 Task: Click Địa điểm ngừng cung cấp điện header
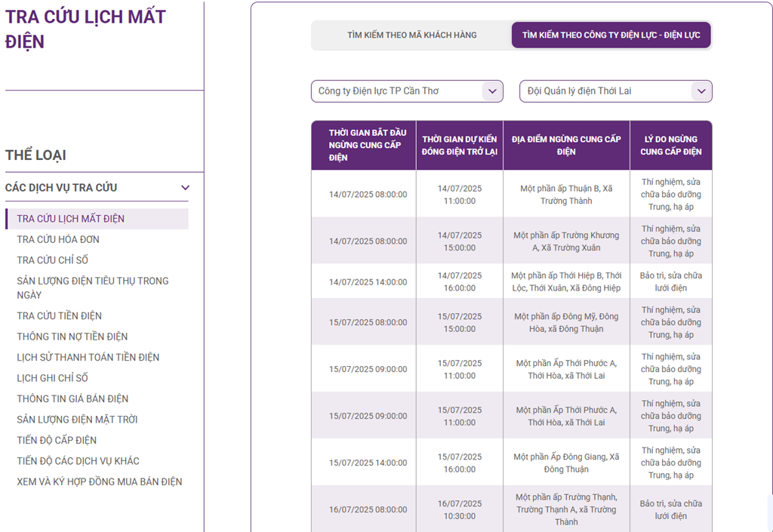coord(566,146)
